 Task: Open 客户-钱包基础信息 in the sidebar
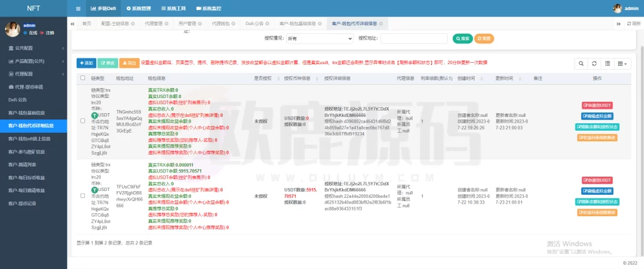point(33,113)
